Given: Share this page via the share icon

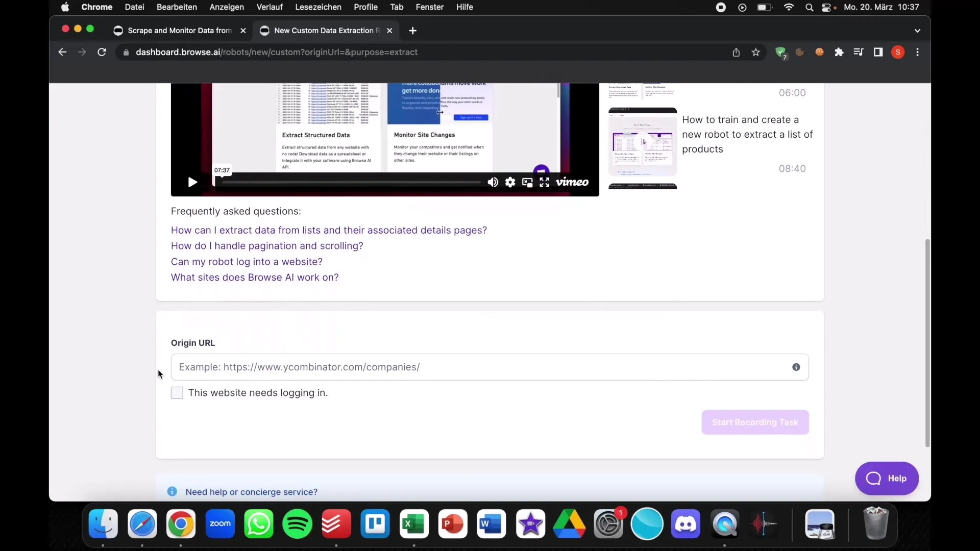Looking at the screenshot, I should [736, 52].
